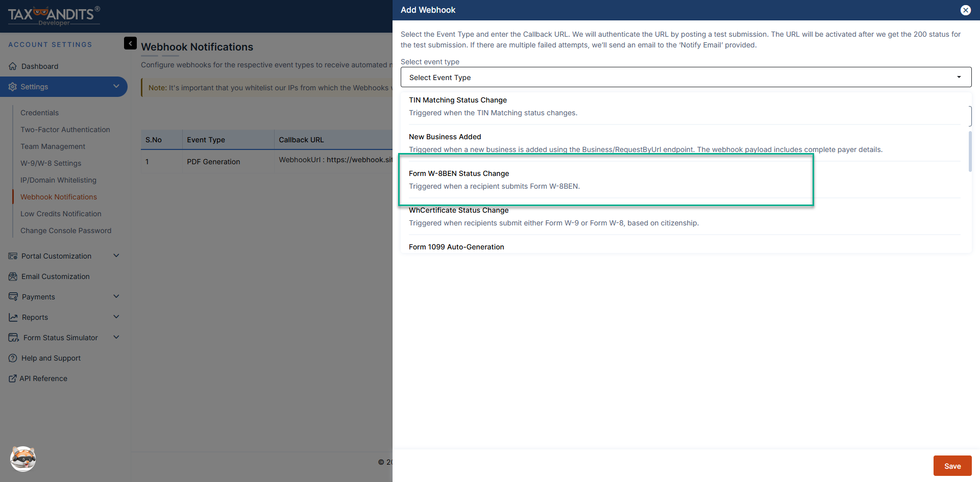
Task: Collapse the sidebar with the arrow button
Action: click(130, 43)
